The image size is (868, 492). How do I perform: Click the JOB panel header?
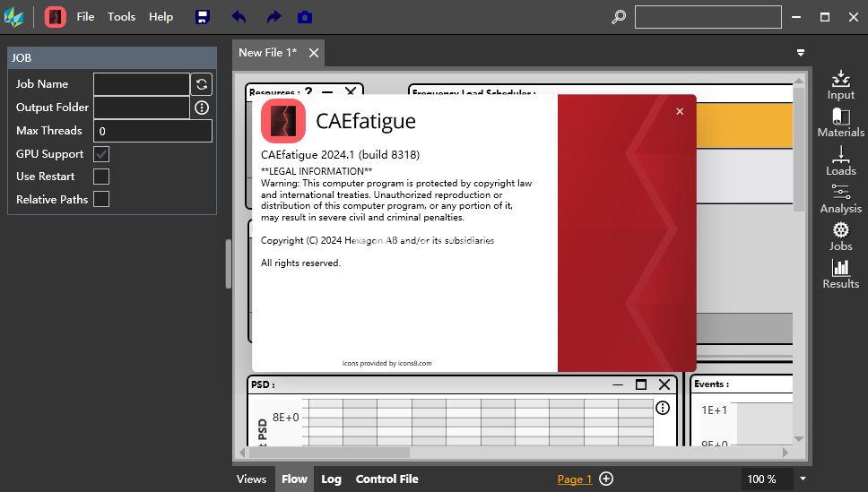click(x=112, y=58)
